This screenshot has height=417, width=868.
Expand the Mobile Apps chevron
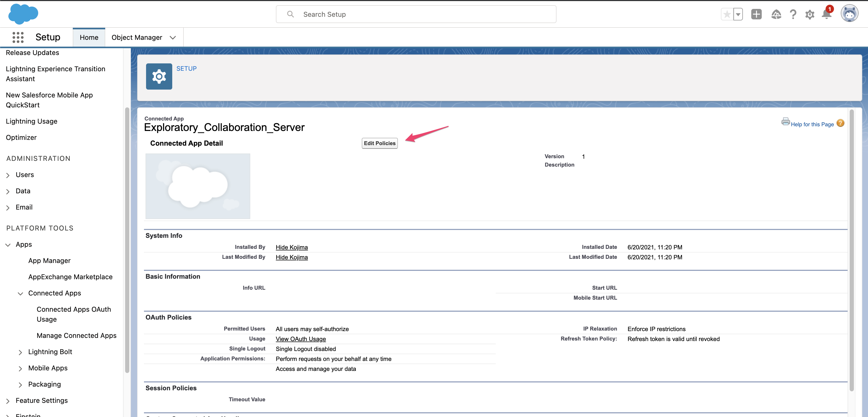[20, 369]
